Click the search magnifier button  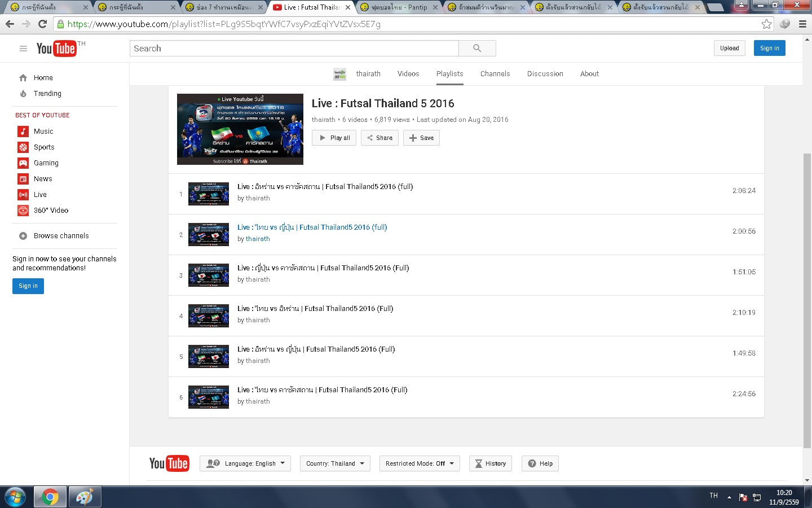(477, 49)
